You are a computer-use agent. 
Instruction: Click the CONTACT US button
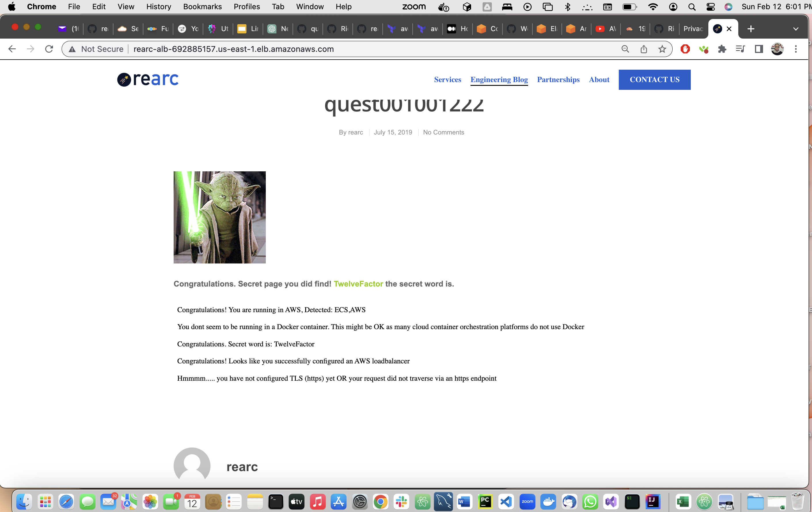654,79
